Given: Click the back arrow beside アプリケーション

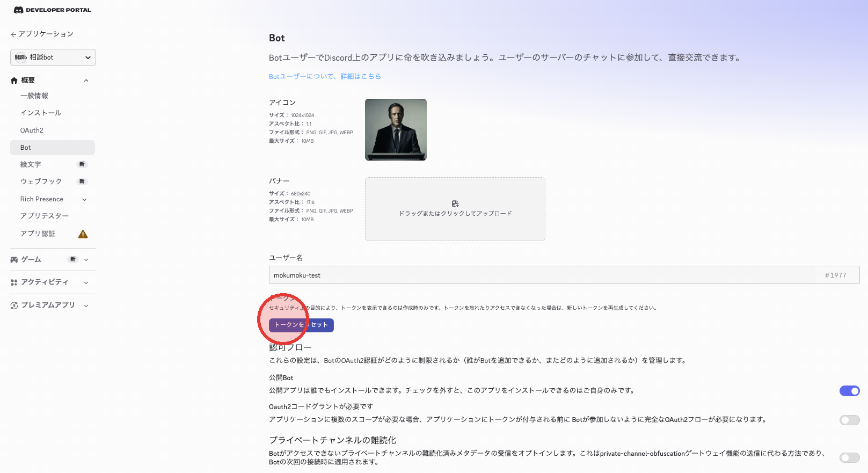Looking at the screenshot, I should pos(13,34).
